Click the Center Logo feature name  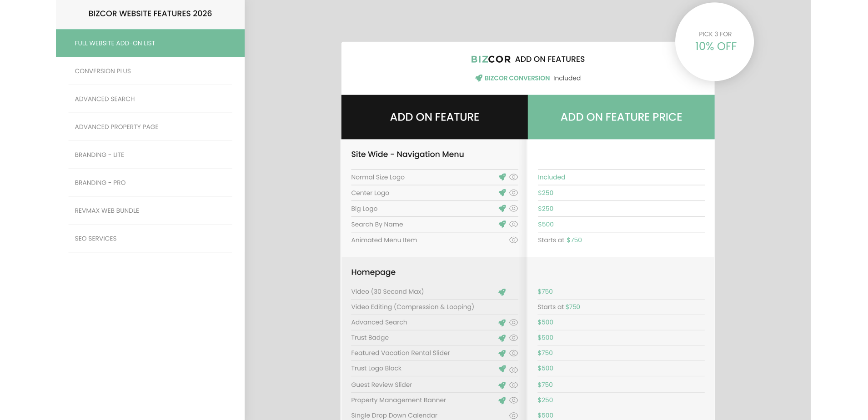370,193
